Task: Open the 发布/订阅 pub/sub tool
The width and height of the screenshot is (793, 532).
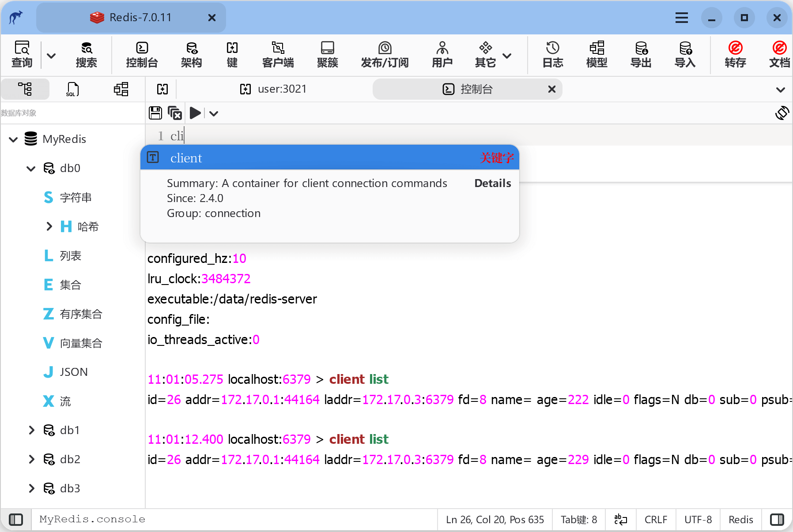Action: point(385,55)
